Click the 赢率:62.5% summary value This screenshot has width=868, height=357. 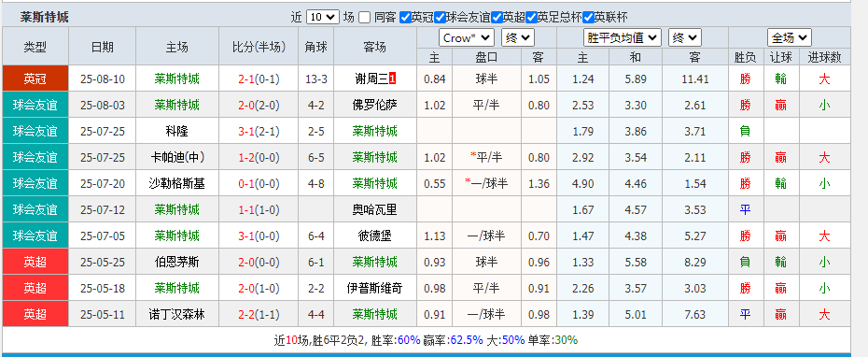point(453,340)
